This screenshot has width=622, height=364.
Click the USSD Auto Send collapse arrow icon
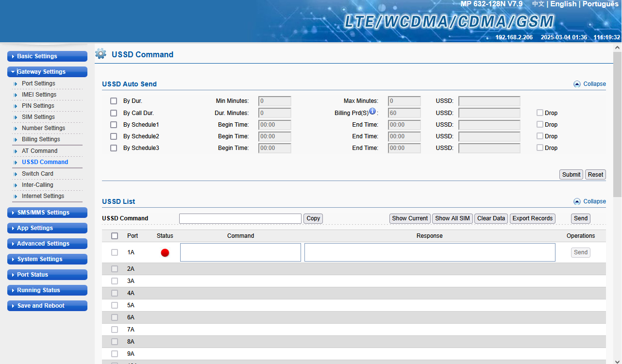point(577,84)
